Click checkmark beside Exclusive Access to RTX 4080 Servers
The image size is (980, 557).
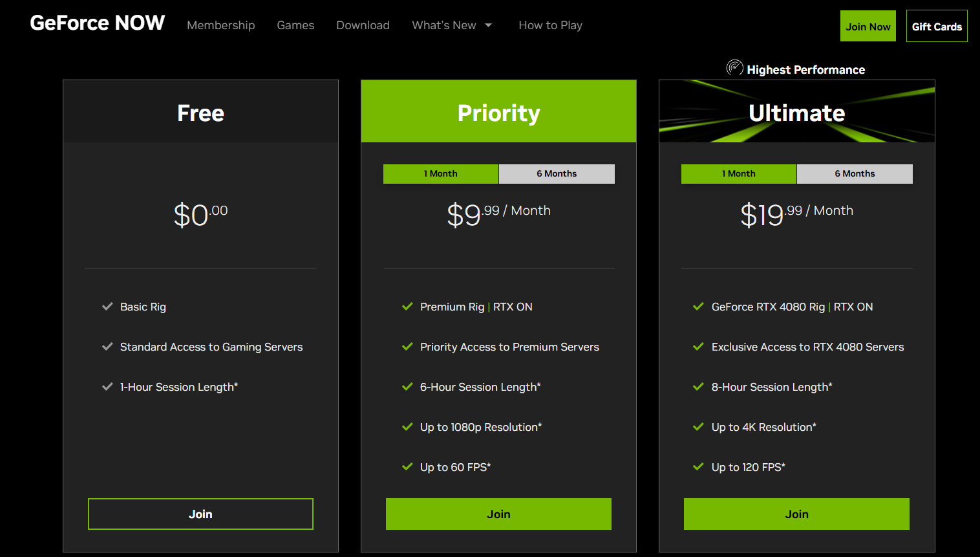click(698, 347)
